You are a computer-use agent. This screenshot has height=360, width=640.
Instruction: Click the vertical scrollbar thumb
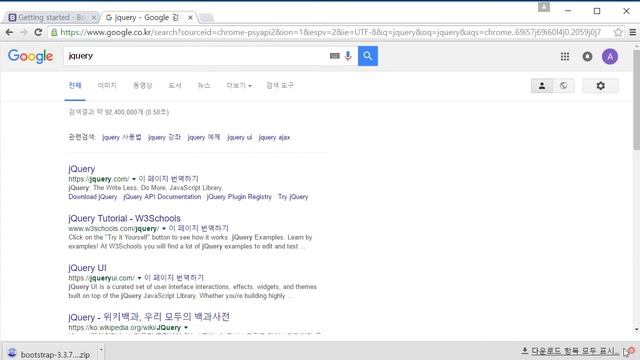pos(636,100)
